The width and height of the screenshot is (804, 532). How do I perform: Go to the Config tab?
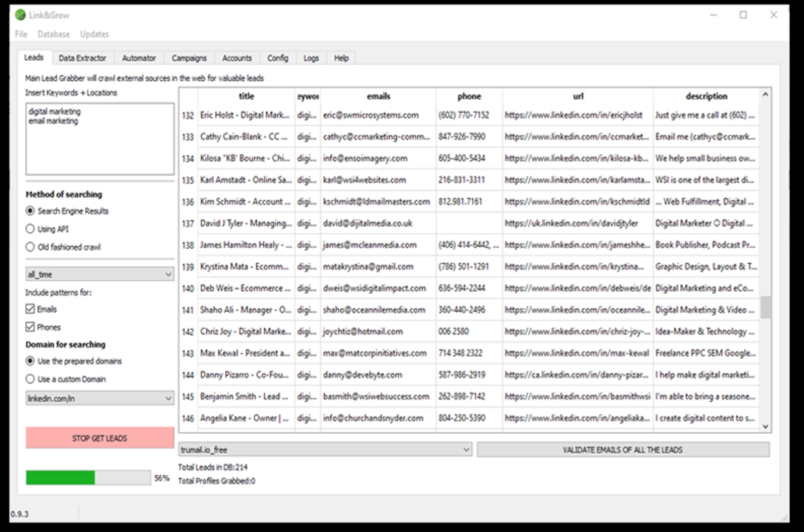tap(278, 58)
